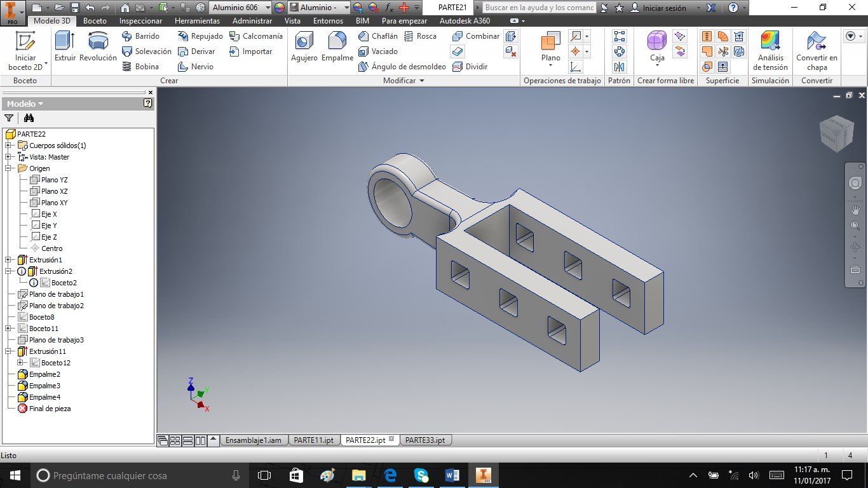This screenshot has height=488, width=868.
Task: Open the Inspeccionar ribbon tab
Action: tap(140, 21)
